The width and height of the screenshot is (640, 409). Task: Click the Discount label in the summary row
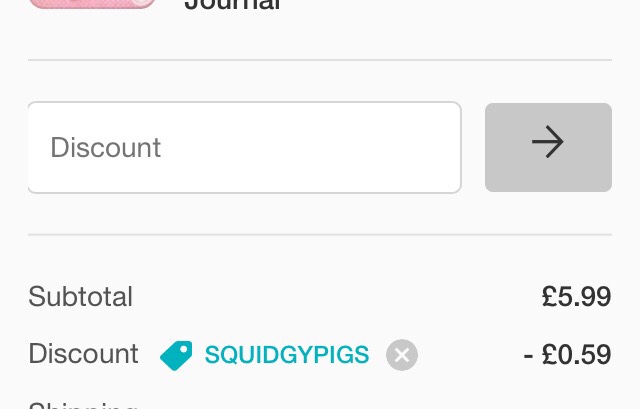(x=83, y=354)
